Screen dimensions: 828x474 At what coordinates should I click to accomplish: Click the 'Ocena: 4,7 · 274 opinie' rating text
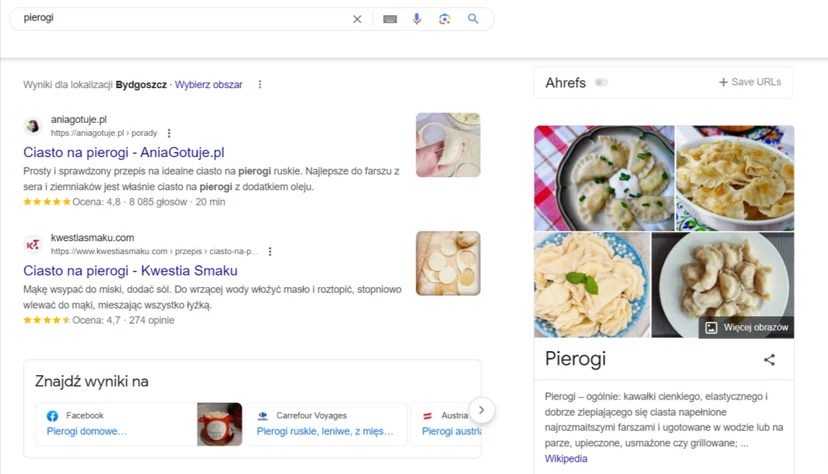[x=123, y=320]
